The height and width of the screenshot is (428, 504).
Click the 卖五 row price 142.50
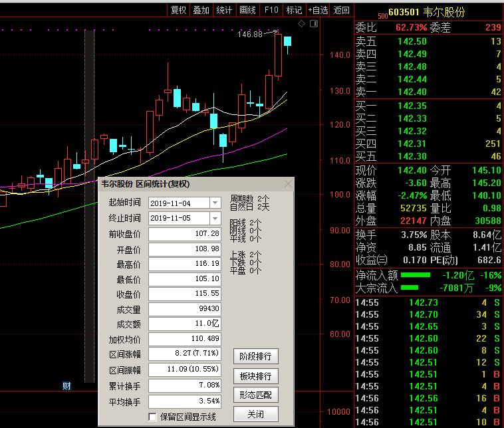click(412, 41)
